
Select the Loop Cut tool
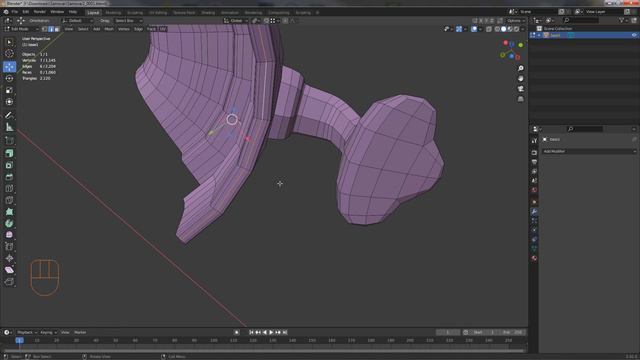(x=9, y=188)
